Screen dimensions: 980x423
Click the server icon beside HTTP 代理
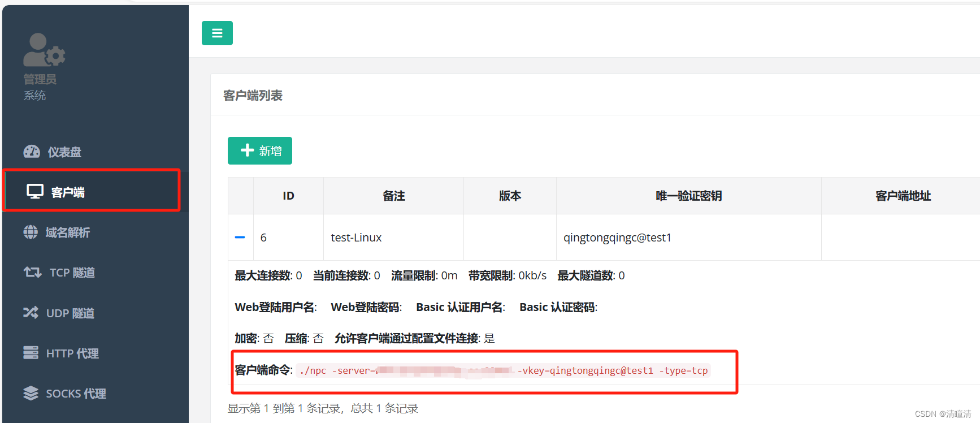point(31,352)
